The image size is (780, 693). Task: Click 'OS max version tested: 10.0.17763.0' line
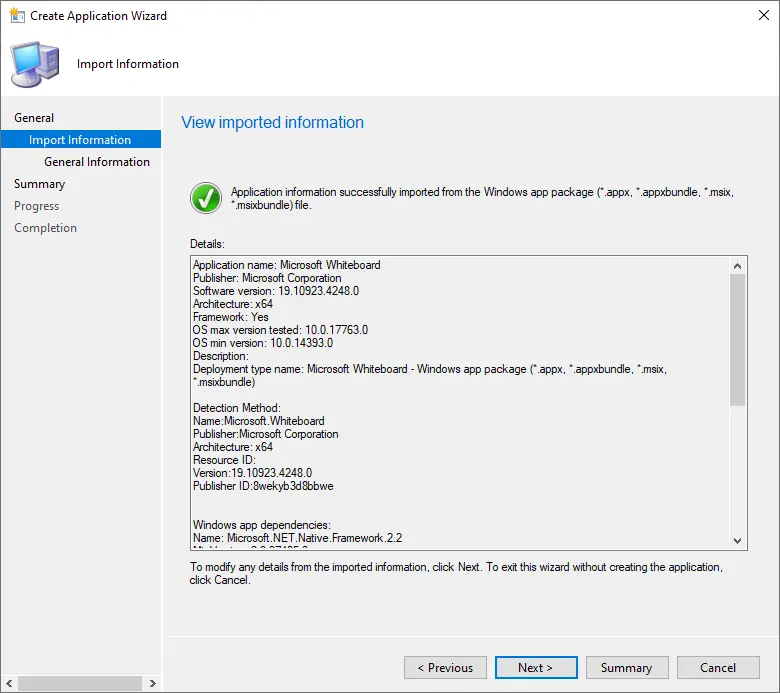[281, 330]
